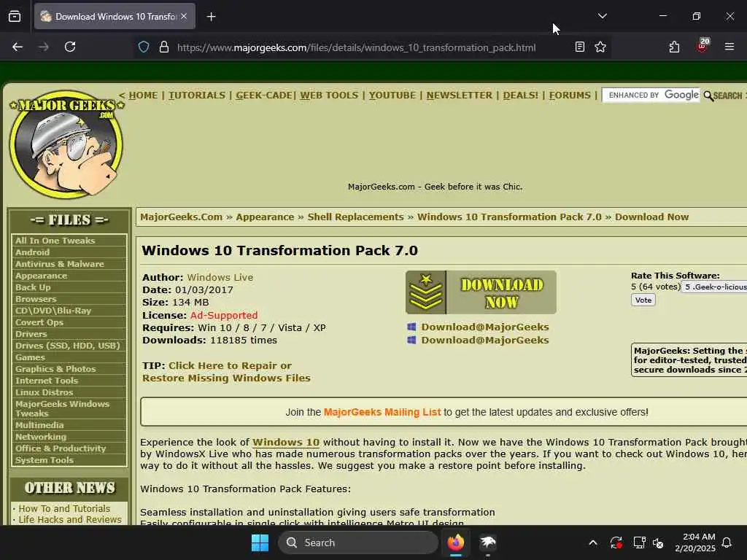The image size is (747, 560).
Task: Click the sync tray icon
Action: tap(616, 542)
